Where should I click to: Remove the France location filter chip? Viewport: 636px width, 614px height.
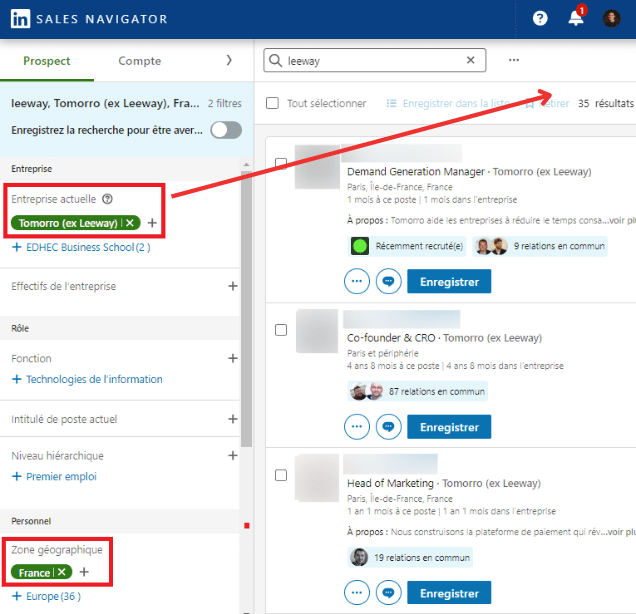62,572
